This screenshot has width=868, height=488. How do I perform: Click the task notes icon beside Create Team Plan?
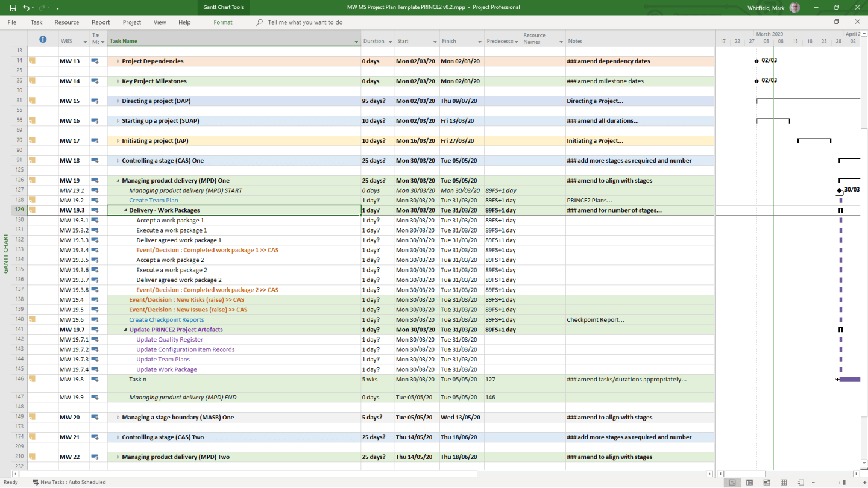pyautogui.click(x=95, y=199)
